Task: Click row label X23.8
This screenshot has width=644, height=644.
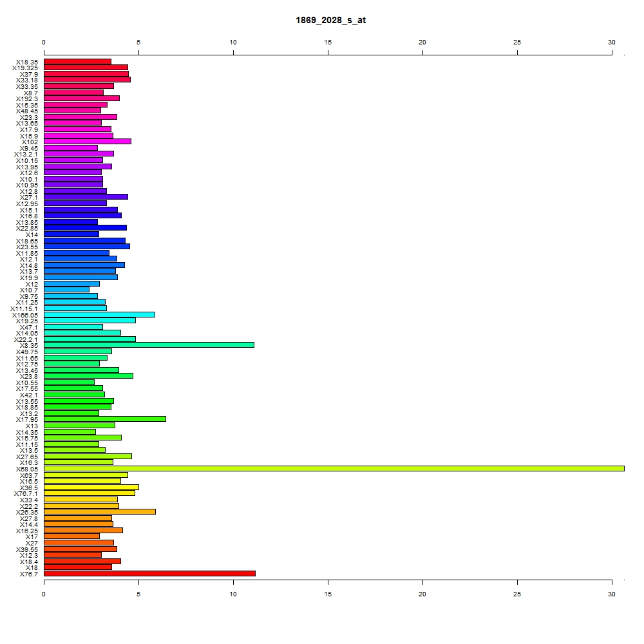Action: coord(29,377)
